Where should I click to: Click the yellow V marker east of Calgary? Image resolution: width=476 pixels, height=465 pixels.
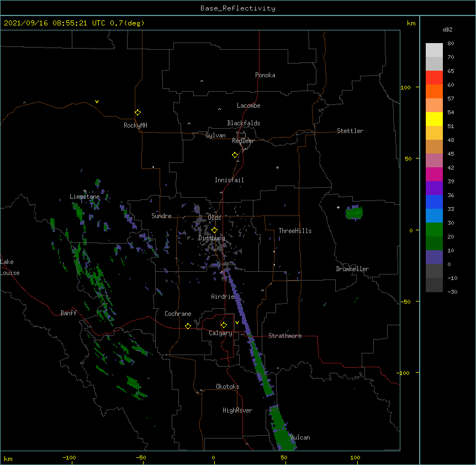[x=237, y=323]
